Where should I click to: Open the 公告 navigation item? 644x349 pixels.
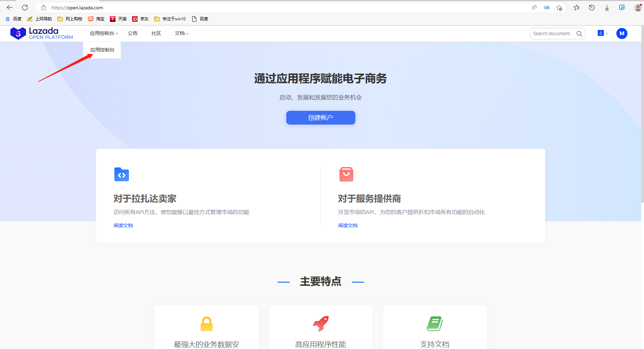(x=133, y=33)
